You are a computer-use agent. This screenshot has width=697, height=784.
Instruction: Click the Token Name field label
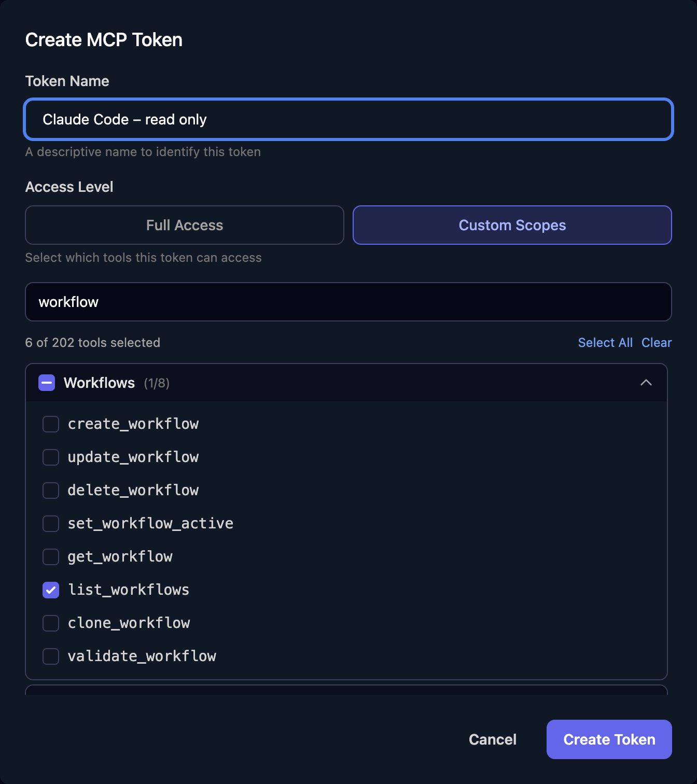[67, 81]
